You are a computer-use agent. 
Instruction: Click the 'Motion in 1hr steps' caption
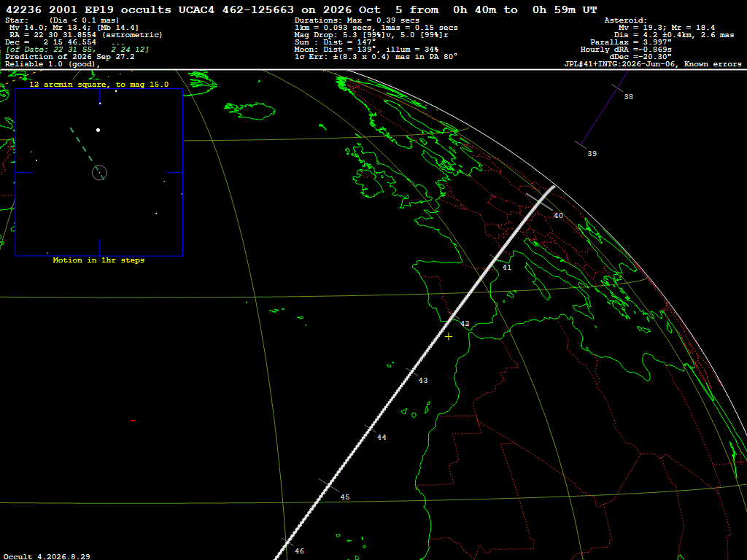98,260
